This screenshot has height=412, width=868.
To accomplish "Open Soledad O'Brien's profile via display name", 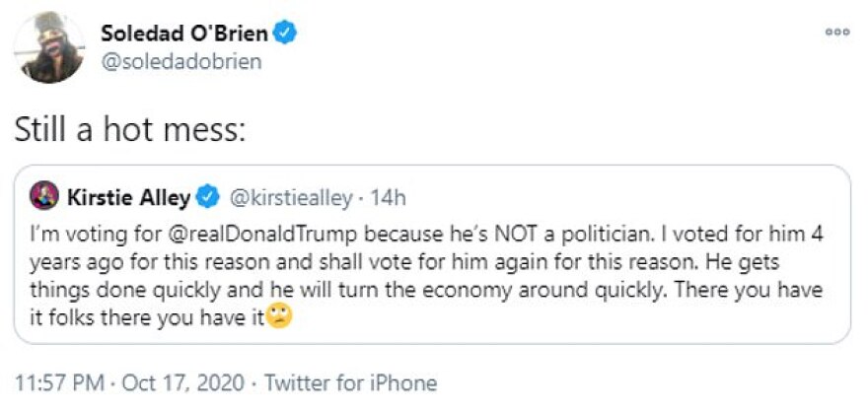I will pos(183,33).
